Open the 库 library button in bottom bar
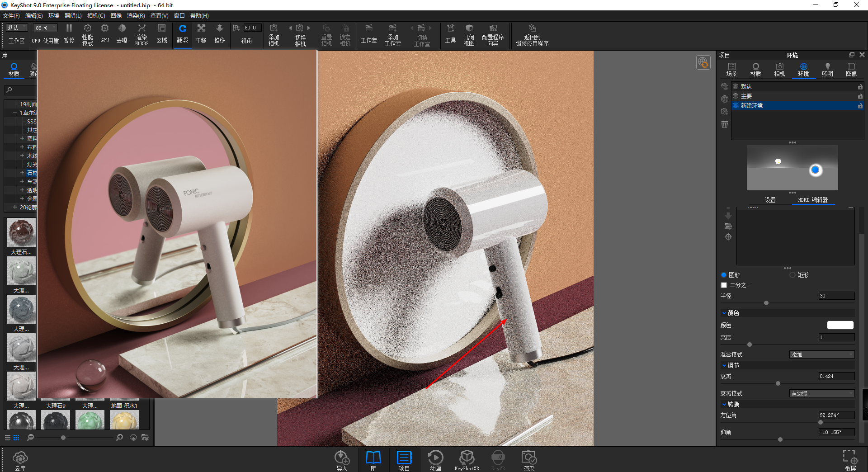The height and width of the screenshot is (472, 868). coord(373,461)
